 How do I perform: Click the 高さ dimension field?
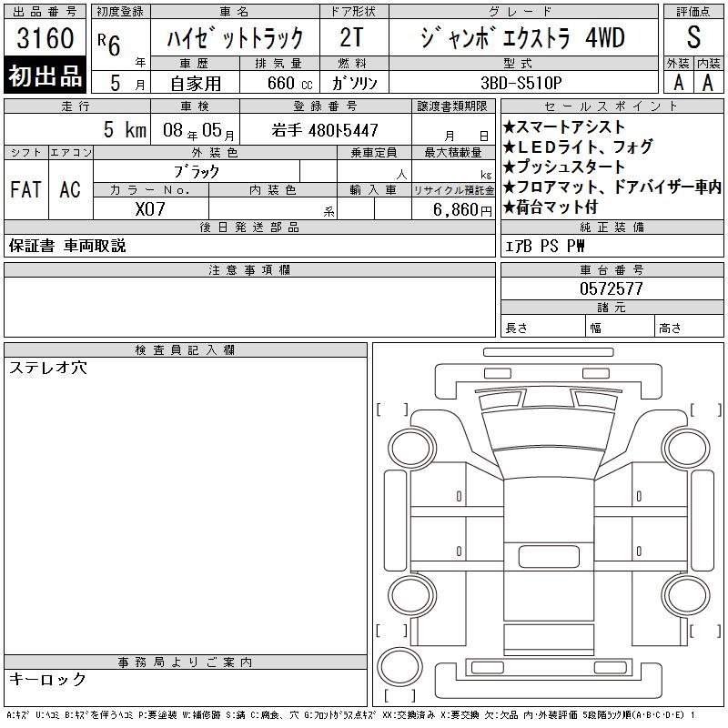(690, 326)
